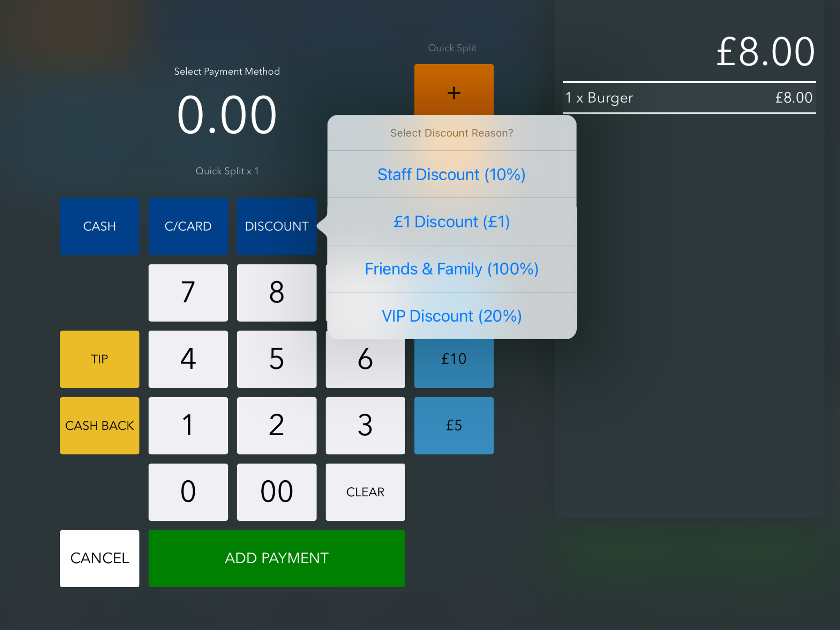Screen dimensions: 840x630
Task: Select £10 quick amount button
Action: 454,359
